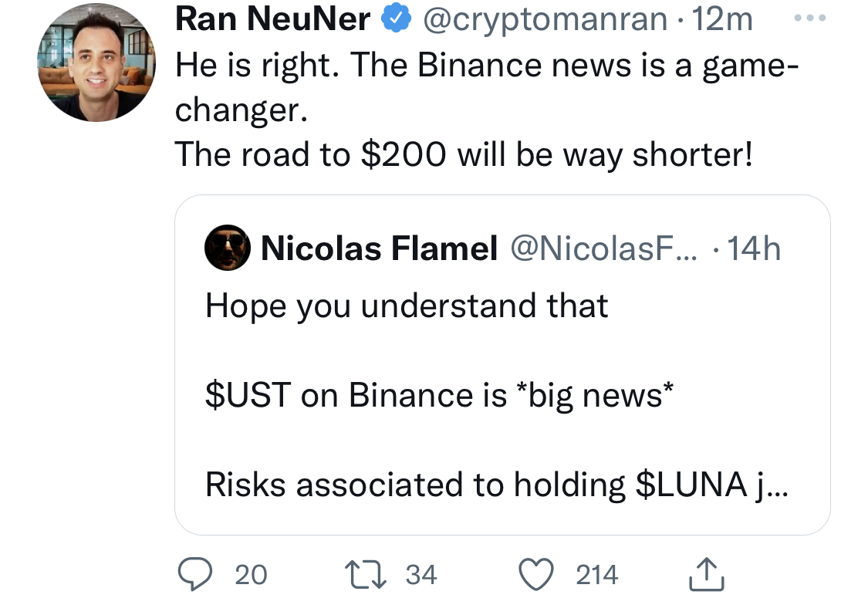The height and width of the screenshot is (615, 868).
Task: Click the 34 retweets count
Action: pyautogui.click(x=421, y=575)
